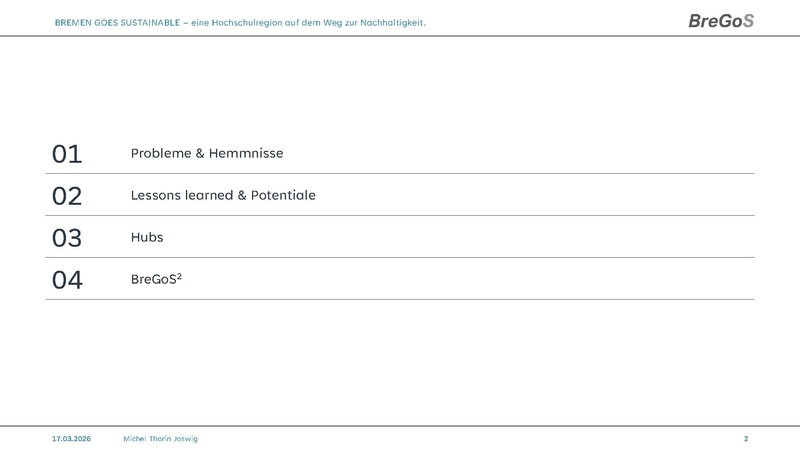Image resolution: width=800 pixels, height=450 pixels.
Task: Select agenda number 02
Action: click(66, 196)
